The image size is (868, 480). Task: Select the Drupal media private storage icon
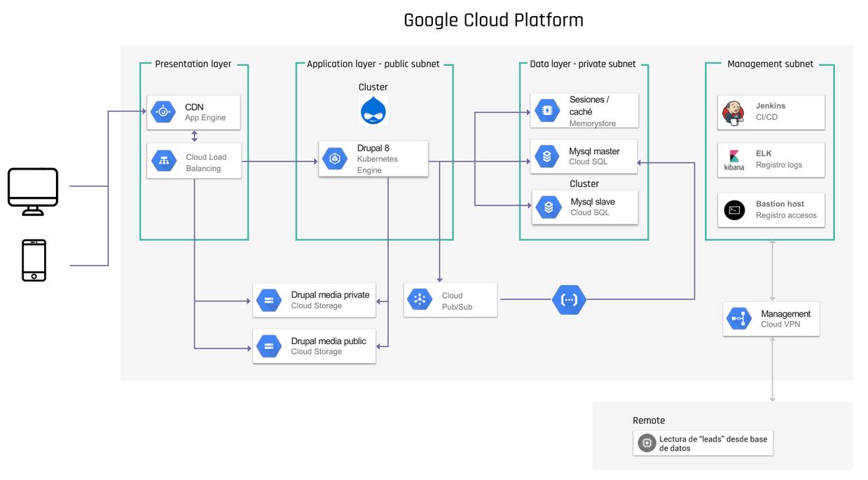[x=269, y=301]
